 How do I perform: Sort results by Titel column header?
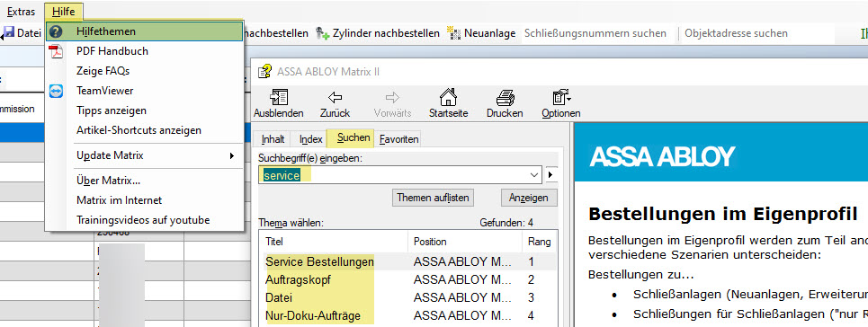[x=334, y=242]
